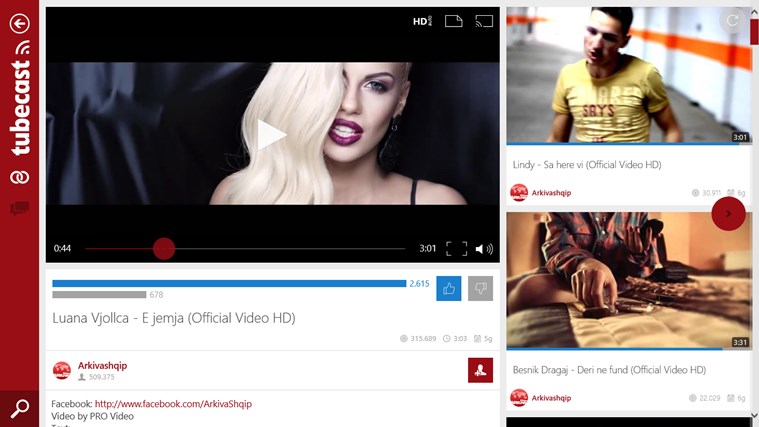Screen dimensions: 759x427
Task: Click the blue likes bar 2.615
Action: [229, 283]
